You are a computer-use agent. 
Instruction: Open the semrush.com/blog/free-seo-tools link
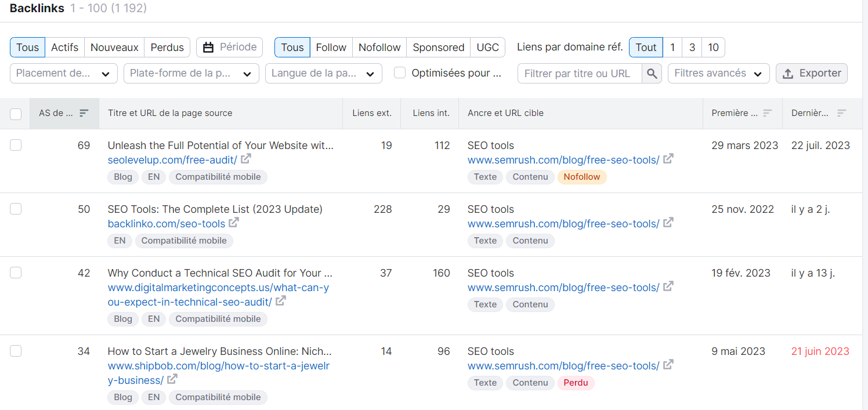coord(563,159)
